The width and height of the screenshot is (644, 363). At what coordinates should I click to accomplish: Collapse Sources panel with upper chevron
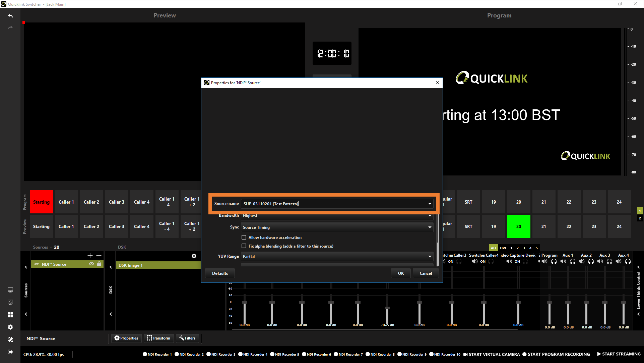[26, 267]
